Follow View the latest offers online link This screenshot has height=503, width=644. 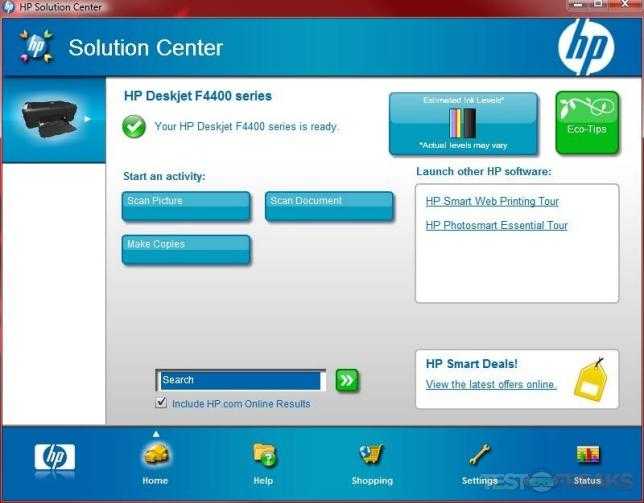(x=491, y=385)
